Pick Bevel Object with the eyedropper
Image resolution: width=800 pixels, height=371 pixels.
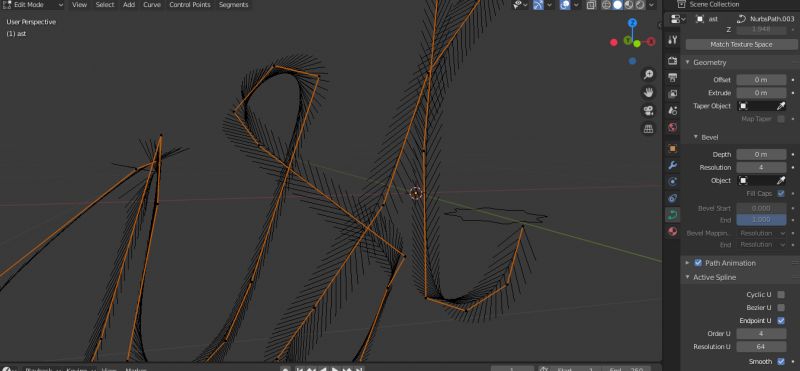[781, 181]
